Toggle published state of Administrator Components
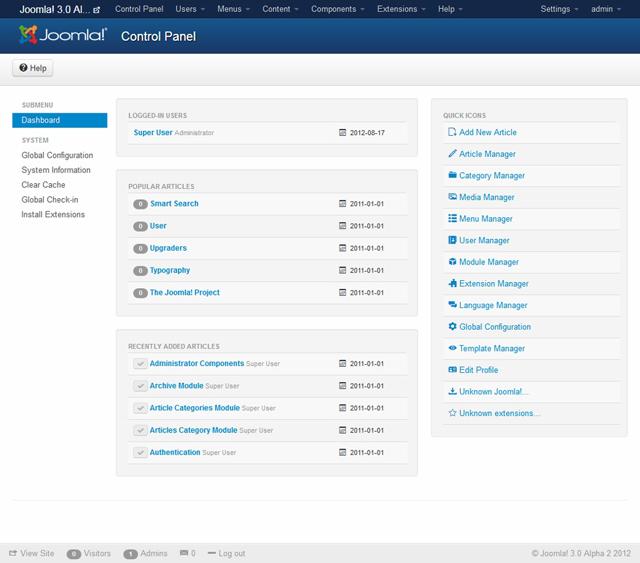640x563 pixels. (x=140, y=363)
